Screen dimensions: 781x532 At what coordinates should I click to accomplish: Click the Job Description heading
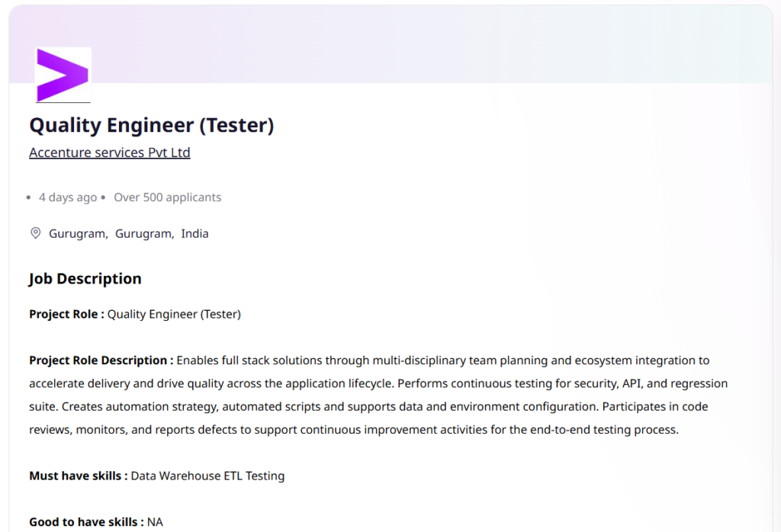85,279
